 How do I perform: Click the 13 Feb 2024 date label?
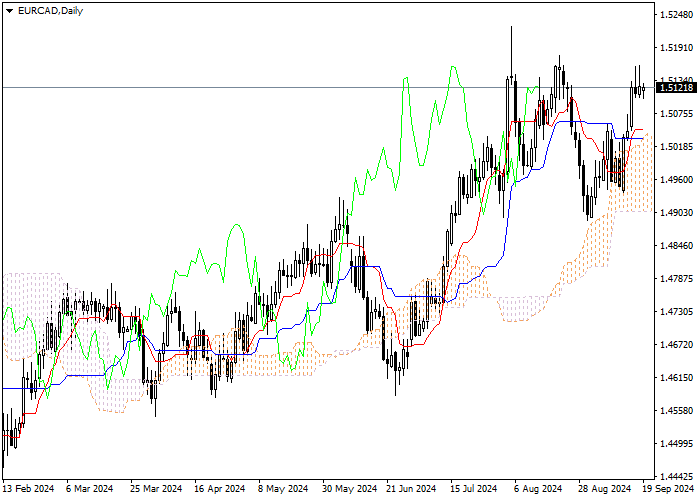click(29, 489)
